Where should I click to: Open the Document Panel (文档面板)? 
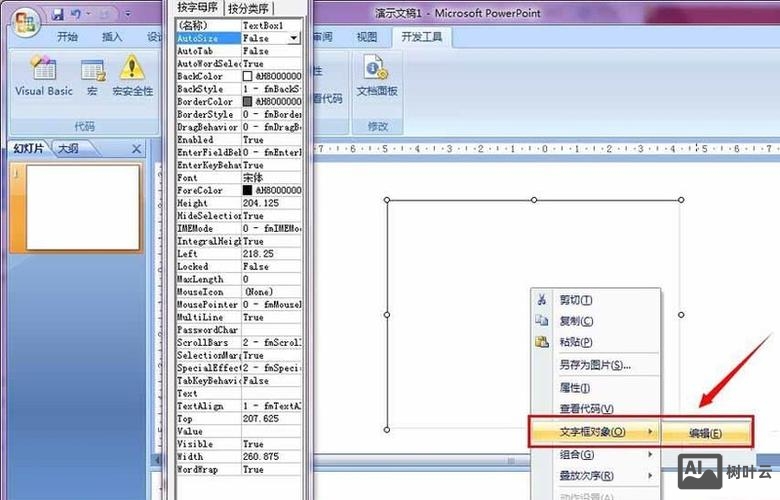tap(377, 76)
